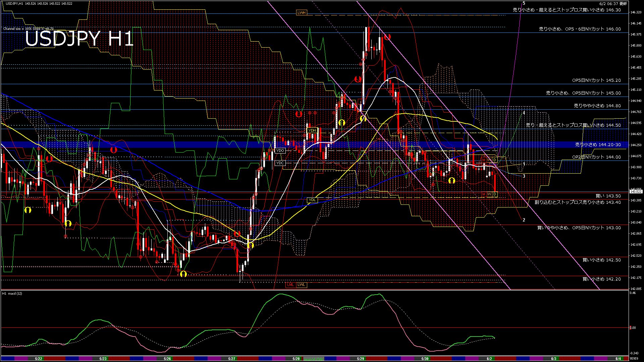Image resolution: width=644 pixels, height=362 pixels.
Task: Click the 144.765 value on the price axis
Action: 636,112
